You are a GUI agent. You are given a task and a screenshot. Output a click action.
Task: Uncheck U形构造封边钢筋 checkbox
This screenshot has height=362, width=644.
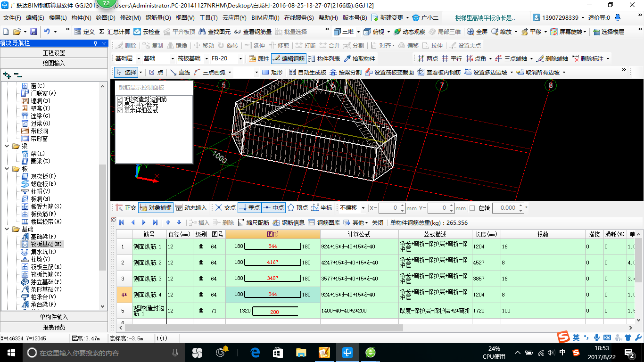pyautogui.click(x=120, y=99)
